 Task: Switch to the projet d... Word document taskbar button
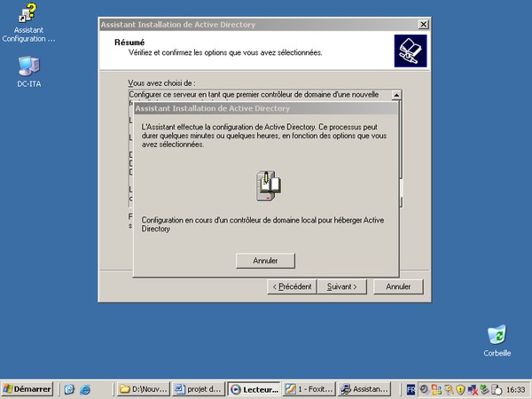coord(199,389)
